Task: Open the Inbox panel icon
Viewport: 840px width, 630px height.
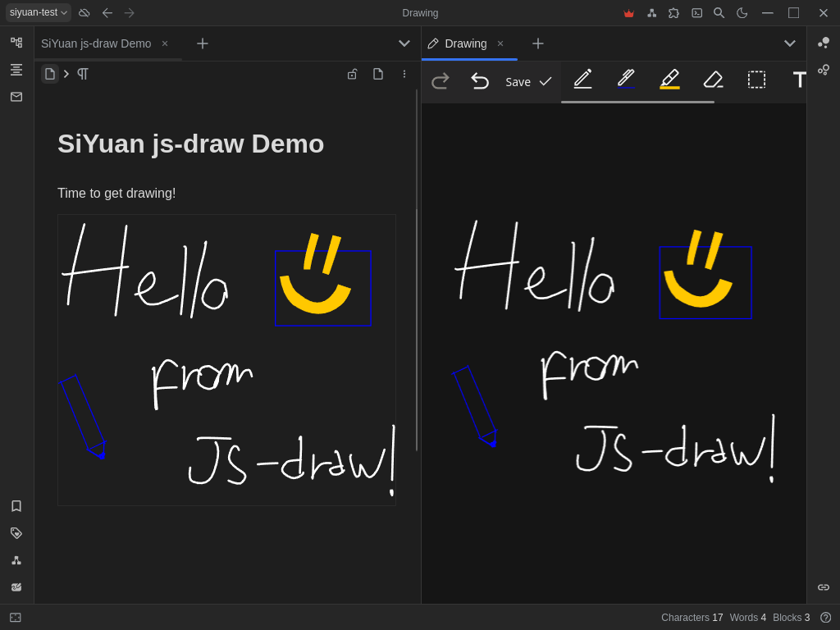Action: coord(16,97)
